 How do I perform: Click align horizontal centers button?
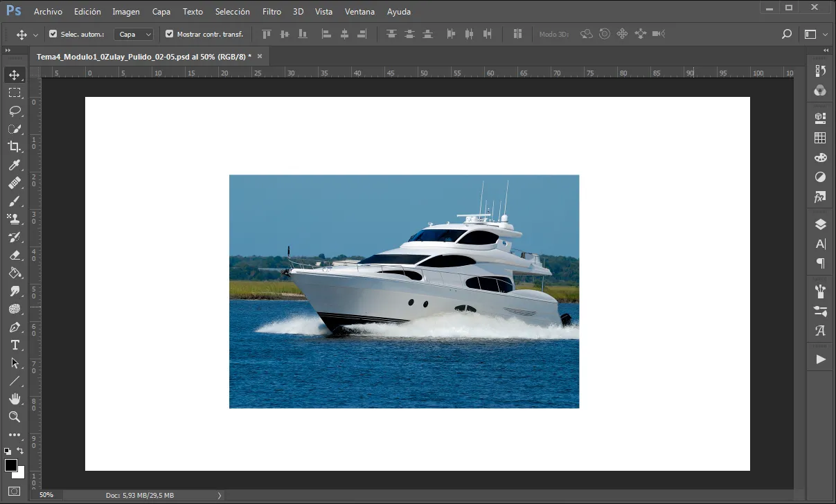(x=344, y=34)
